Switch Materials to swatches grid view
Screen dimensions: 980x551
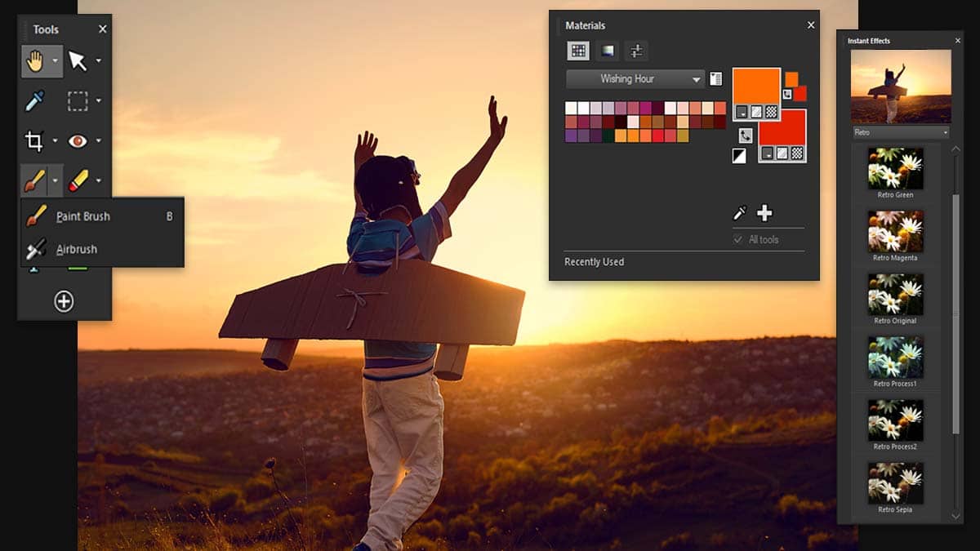(578, 51)
